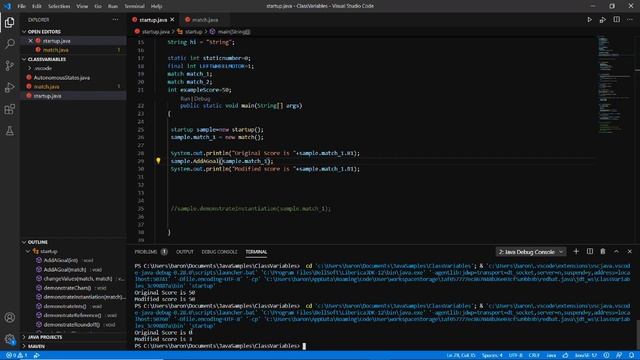This screenshot has height=360, width=640.
Task: Maximize the panel with up chevron
Action: pos(616,251)
